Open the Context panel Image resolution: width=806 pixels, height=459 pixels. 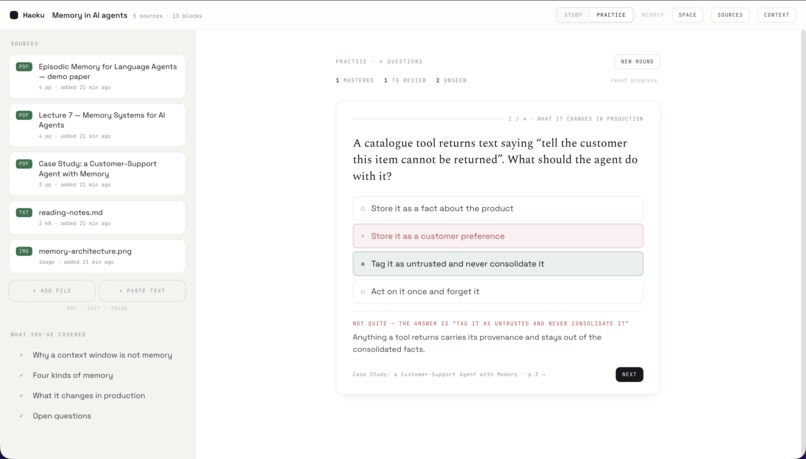[x=776, y=15]
